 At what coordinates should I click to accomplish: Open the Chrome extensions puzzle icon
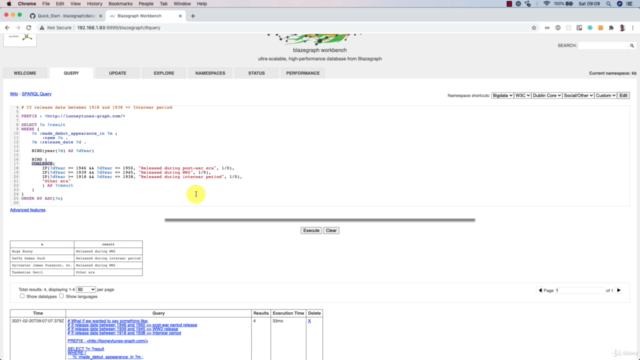click(x=611, y=28)
